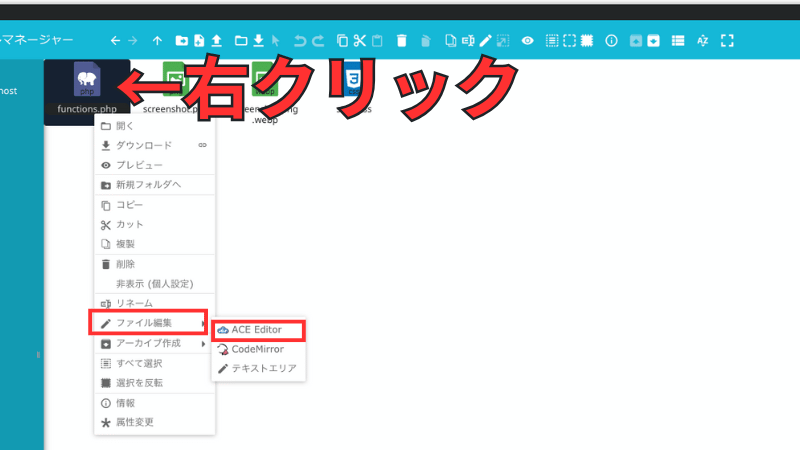Click the sort icon in toolbar
The image size is (800, 450).
(702, 41)
